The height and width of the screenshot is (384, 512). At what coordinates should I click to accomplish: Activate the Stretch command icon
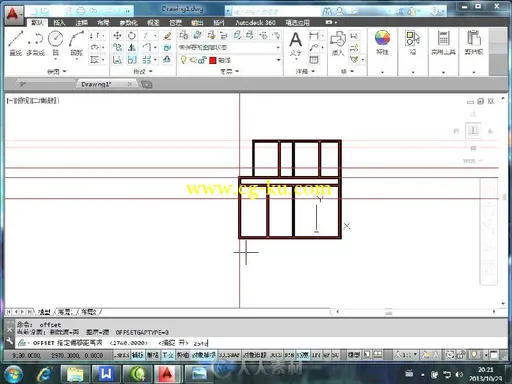[x=117, y=60]
